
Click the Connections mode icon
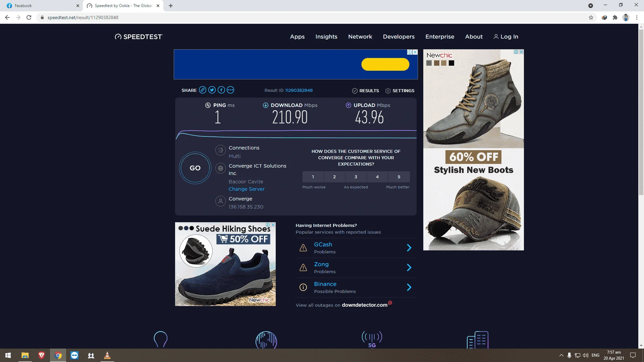coord(220,150)
